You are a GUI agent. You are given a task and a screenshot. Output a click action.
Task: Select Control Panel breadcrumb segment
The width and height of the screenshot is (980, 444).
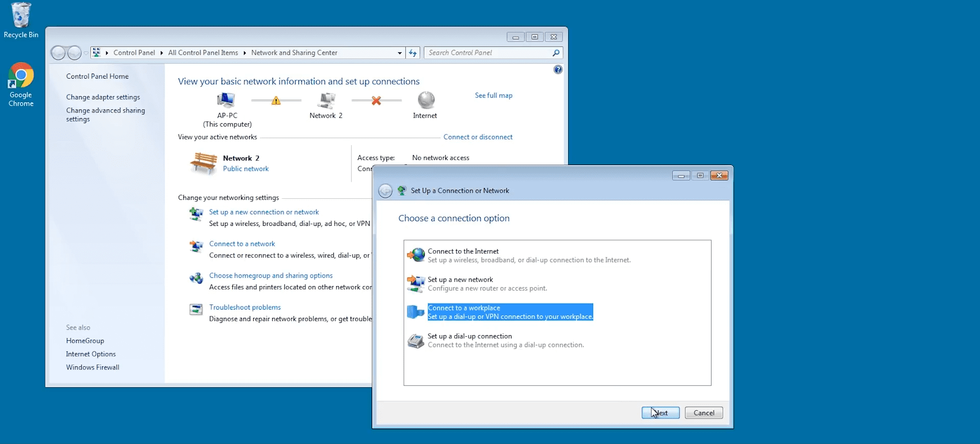(134, 53)
